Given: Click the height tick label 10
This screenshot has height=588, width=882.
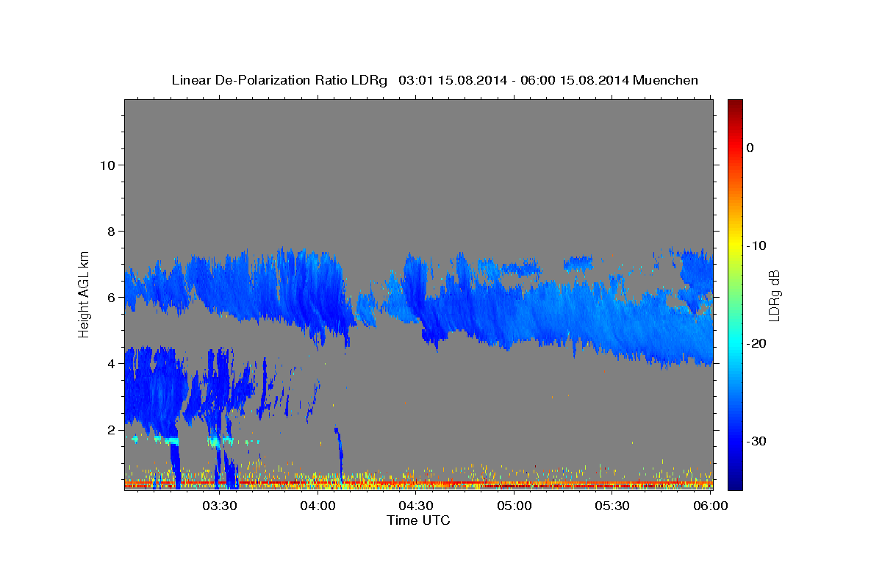Looking at the screenshot, I should tap(107, 165).
